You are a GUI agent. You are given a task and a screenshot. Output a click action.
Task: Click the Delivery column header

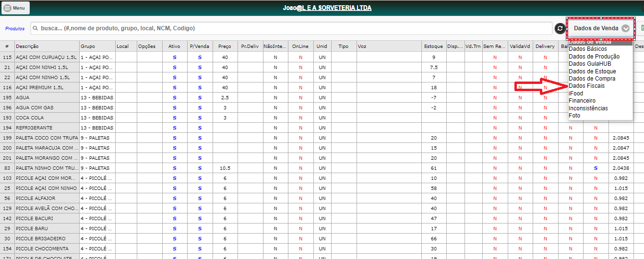[x=545, y=47]
